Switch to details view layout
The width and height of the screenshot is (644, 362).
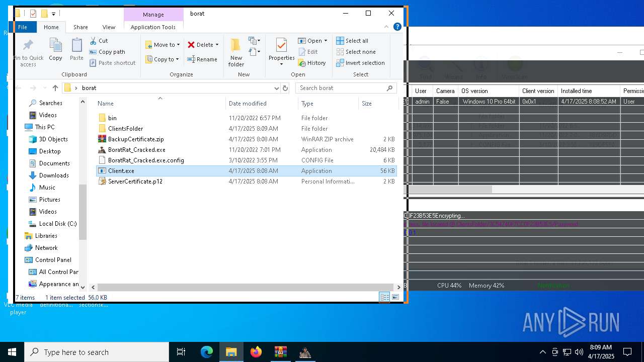coord(384,297)
